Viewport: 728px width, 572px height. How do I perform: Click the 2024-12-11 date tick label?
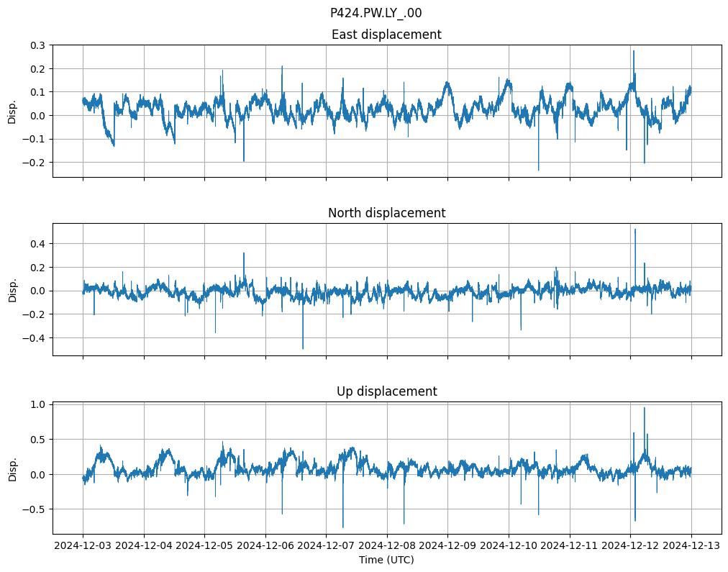[x=570, y=546]
